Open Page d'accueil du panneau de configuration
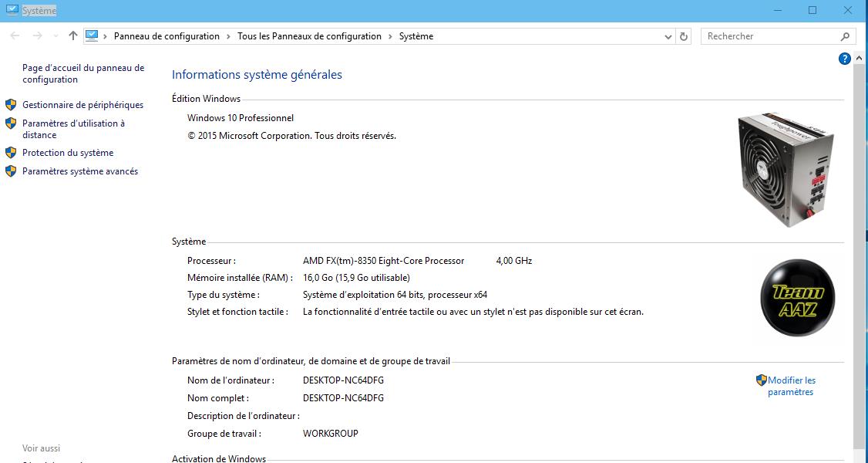The height and width of the screenshot is (463, 868). 83,73
